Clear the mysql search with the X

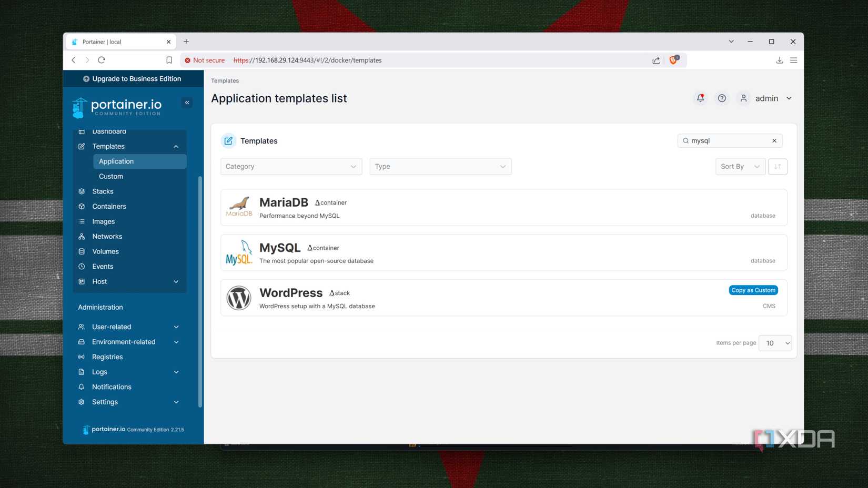point(774,140)
